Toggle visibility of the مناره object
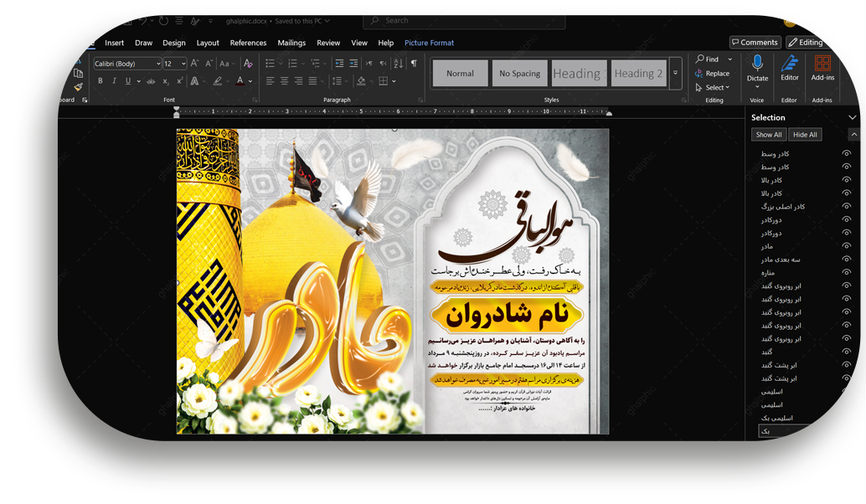Viewport: 866px width, 504px height. coord(846,273)
